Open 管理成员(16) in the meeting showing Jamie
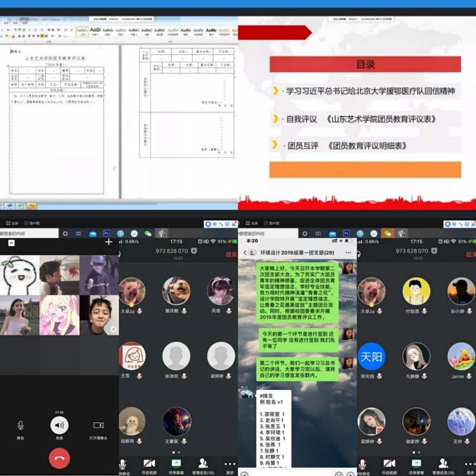This screenshot has height=476, width=476. 443,465
